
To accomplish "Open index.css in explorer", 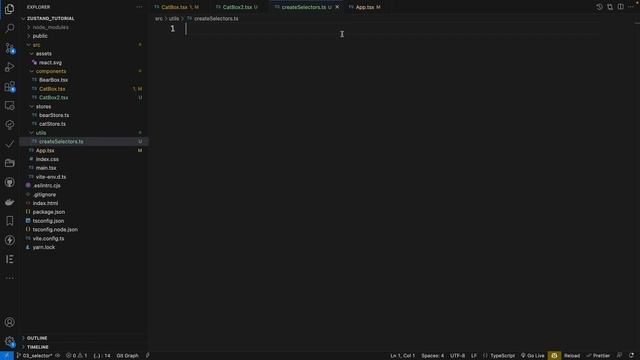I will (x=47, y=159).
